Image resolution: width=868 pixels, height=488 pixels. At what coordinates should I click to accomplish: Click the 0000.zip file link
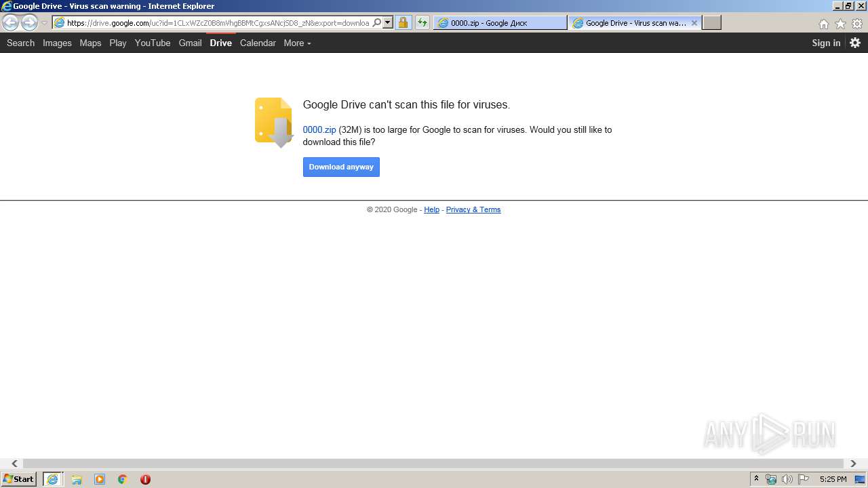click(x=319, y=129)
